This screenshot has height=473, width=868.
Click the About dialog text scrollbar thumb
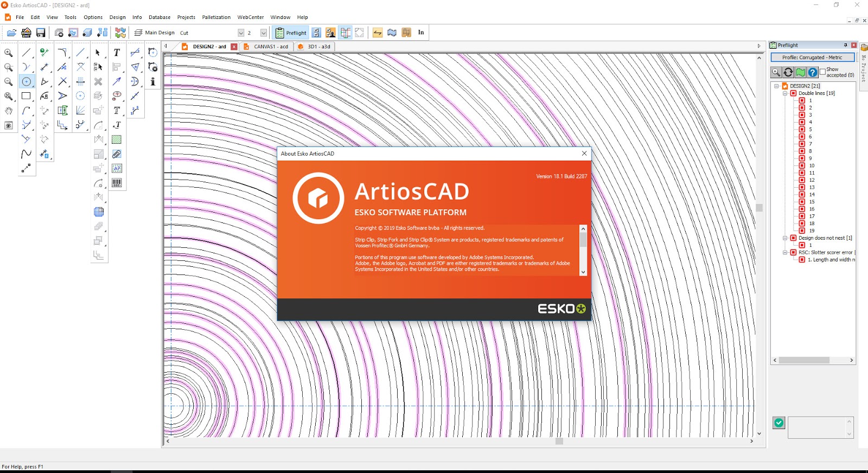coord(583,239)
